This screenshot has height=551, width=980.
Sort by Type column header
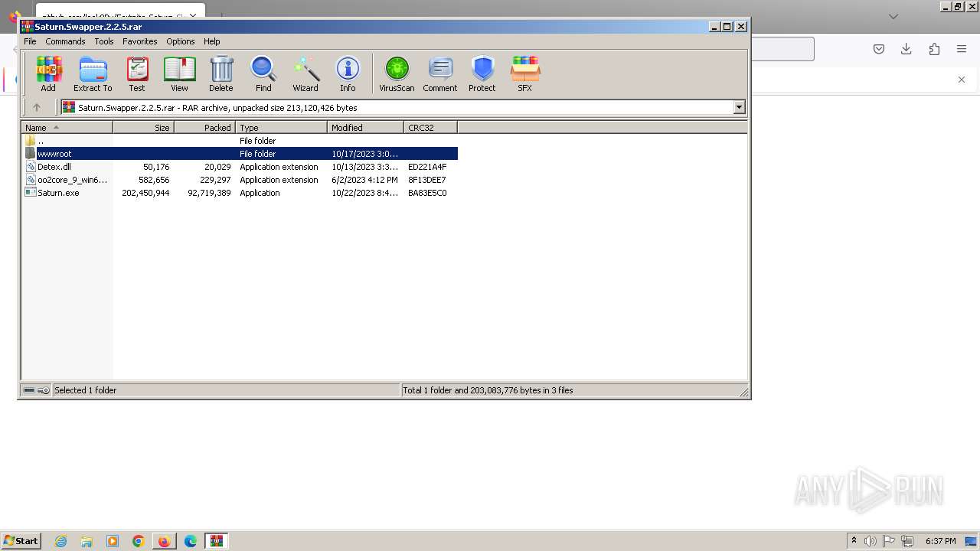tap(282, 128)
